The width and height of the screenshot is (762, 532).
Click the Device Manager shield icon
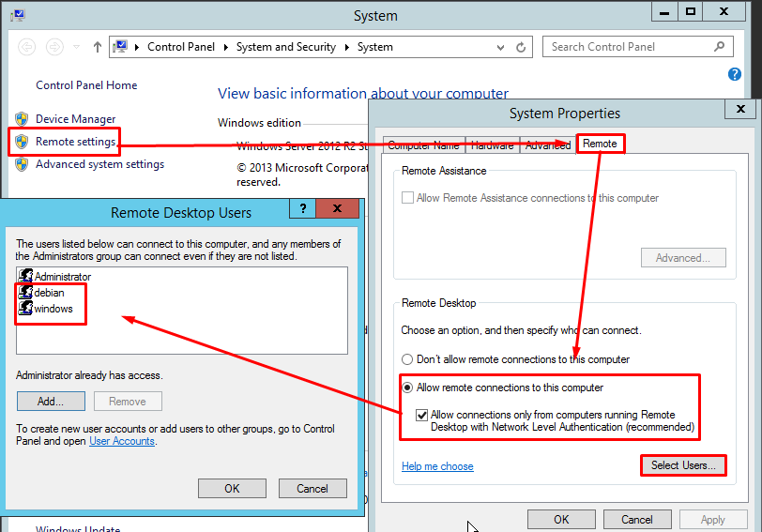[22, 119]
